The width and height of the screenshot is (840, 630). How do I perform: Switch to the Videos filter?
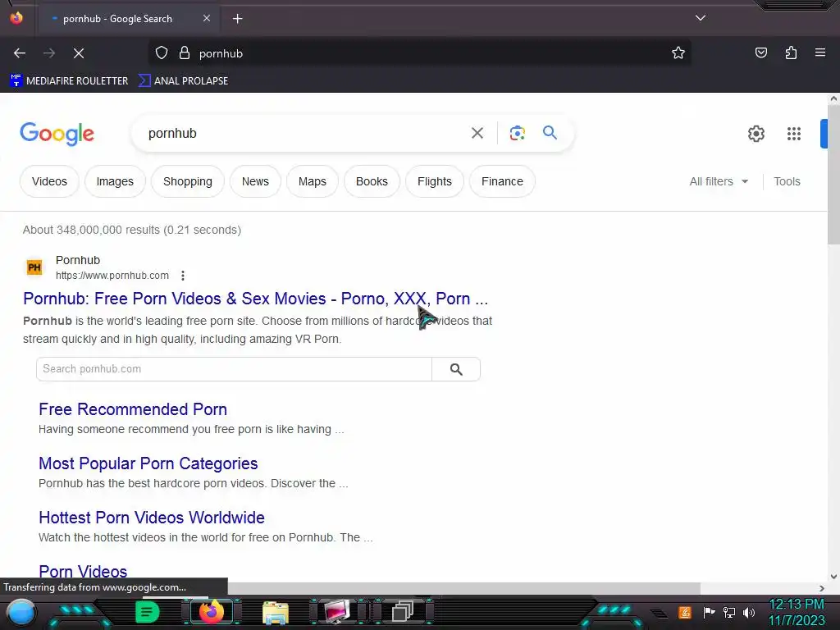coord(49,181)
